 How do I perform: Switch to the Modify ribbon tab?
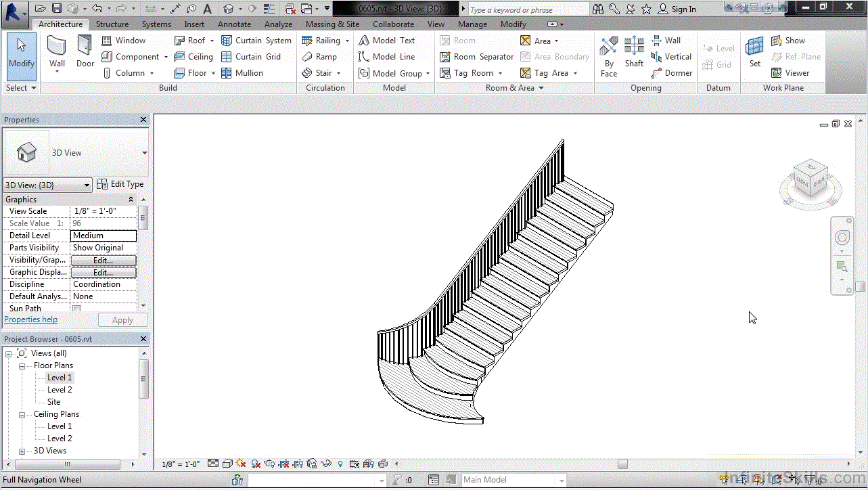[x=513, y=24]
